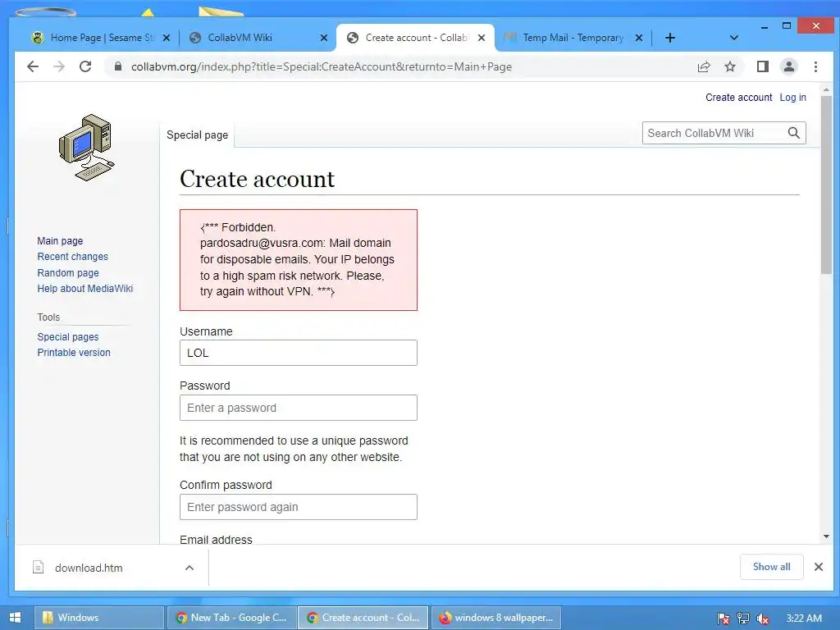Click the Enter password again field
This screenshot has width=840, height=630.
point(299,507)
